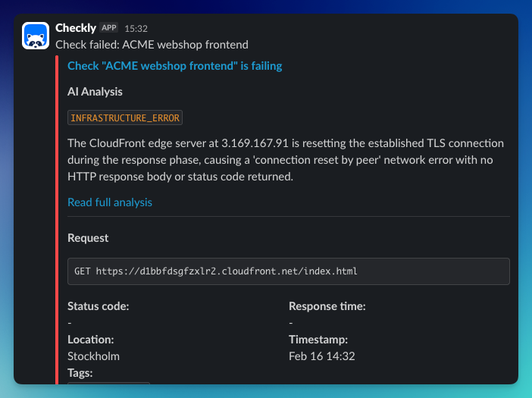The height and width of the screenshot is (398, 532).
Task: Click the APP badge next to Checkly
Action: [x=109, y=27]
